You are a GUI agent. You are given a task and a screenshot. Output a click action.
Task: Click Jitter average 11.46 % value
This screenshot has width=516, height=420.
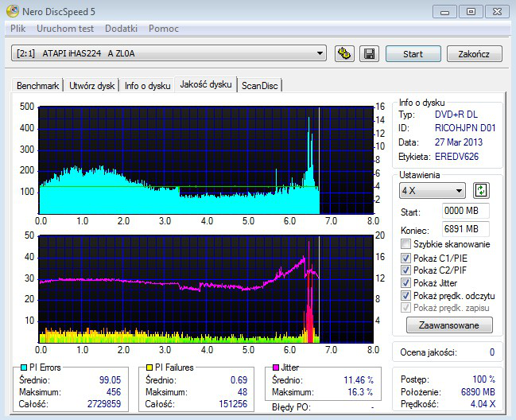click(359, 380)
